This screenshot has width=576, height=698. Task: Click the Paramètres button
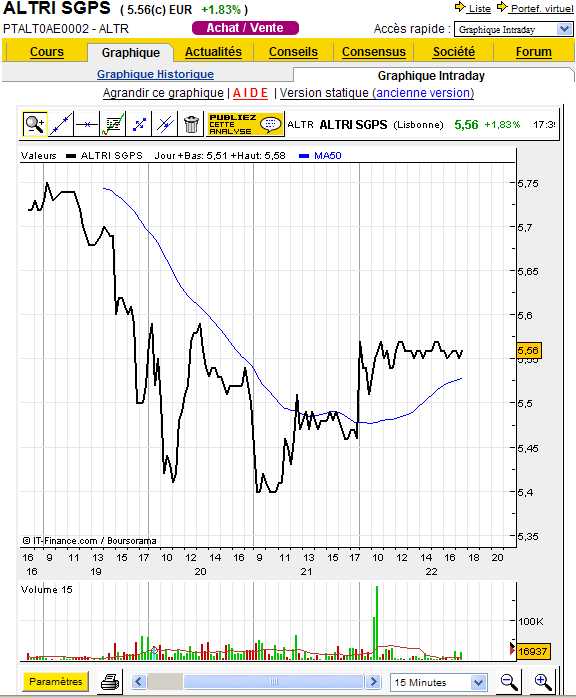tap(56, 682)
